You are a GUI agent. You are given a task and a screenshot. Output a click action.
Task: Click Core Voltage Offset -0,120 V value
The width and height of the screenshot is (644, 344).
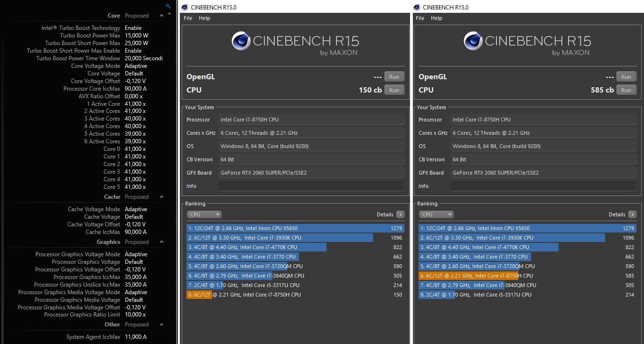[135, 81]
